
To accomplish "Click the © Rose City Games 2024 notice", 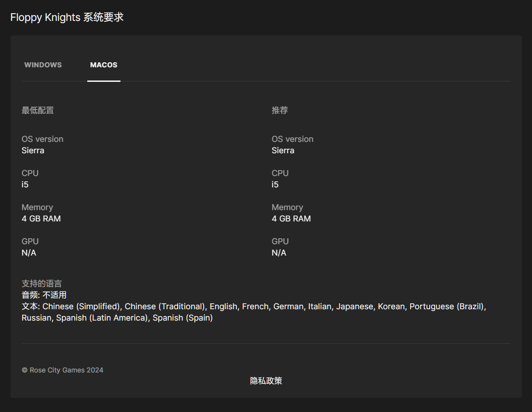I will 62,370.
